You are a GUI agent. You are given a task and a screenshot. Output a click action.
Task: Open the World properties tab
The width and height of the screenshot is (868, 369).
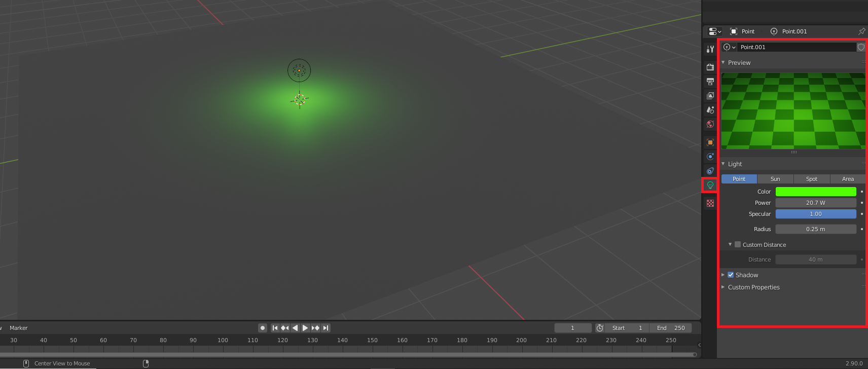[710, 124]
